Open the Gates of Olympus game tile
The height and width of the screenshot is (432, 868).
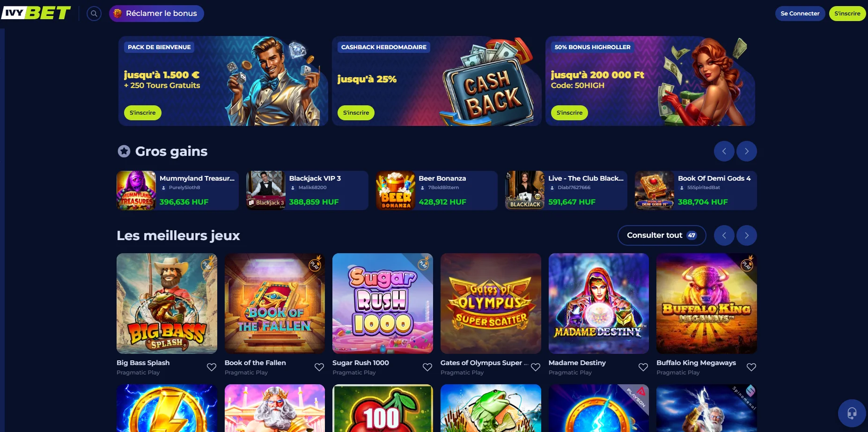tap(491, 303)
